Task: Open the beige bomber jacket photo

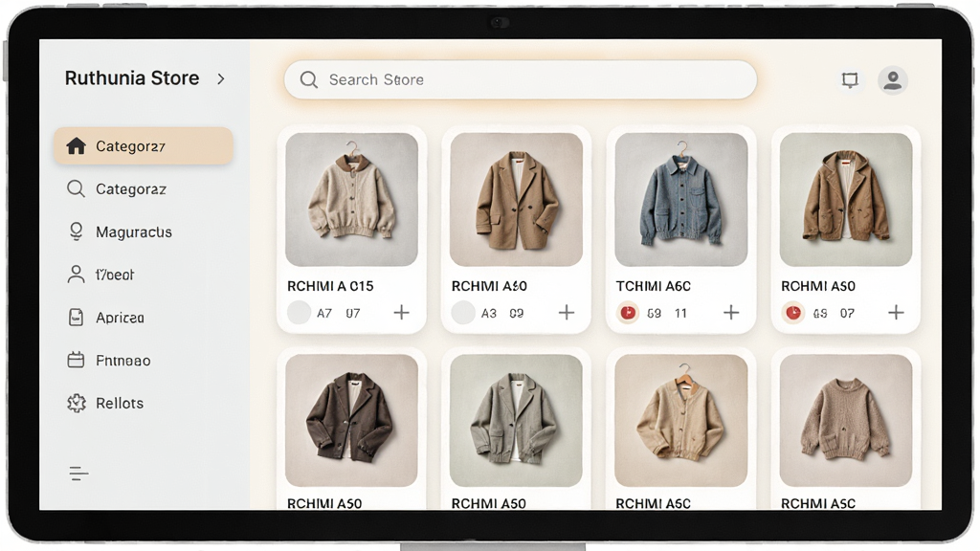Action: coord(352,199)
